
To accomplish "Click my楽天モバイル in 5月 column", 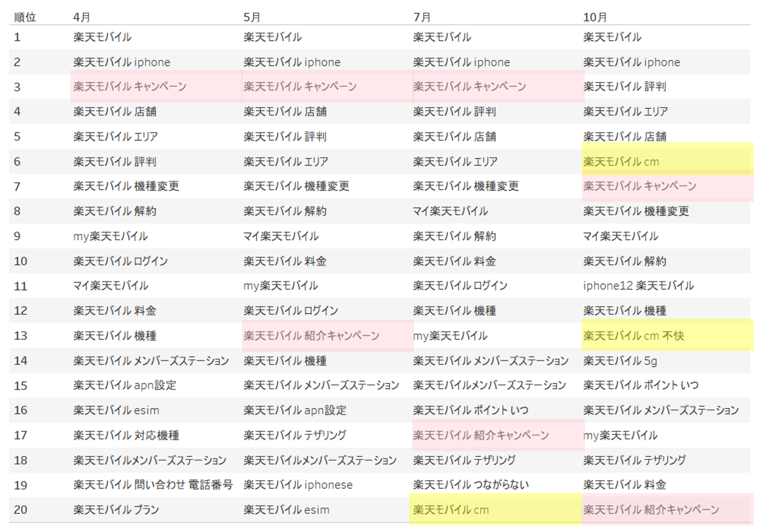I will [280, 286].
